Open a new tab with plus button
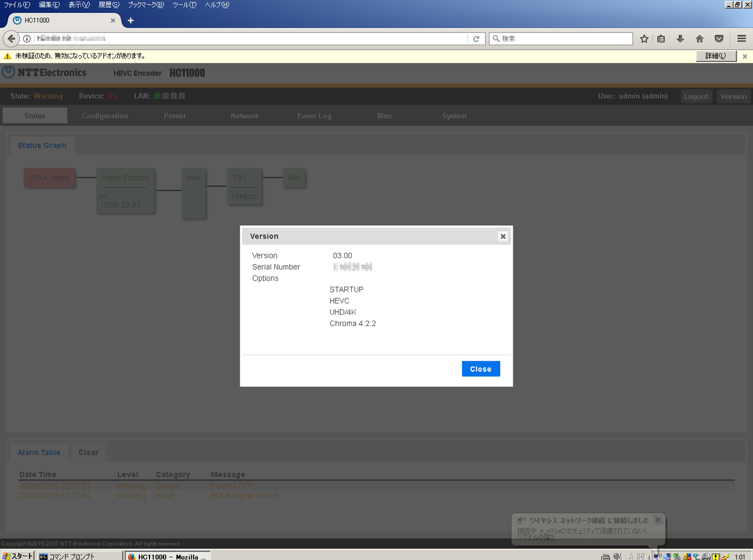Screen dimensions: 753x560 (x=131, y=20)
